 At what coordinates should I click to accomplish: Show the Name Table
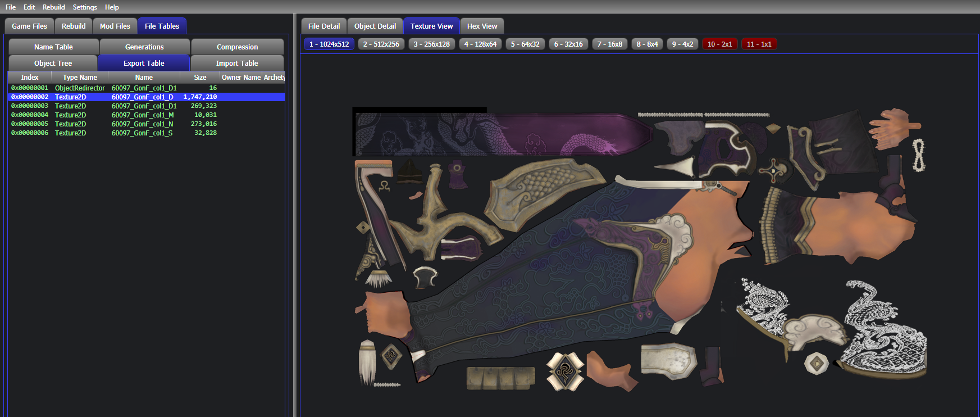[x=53, y=47]
